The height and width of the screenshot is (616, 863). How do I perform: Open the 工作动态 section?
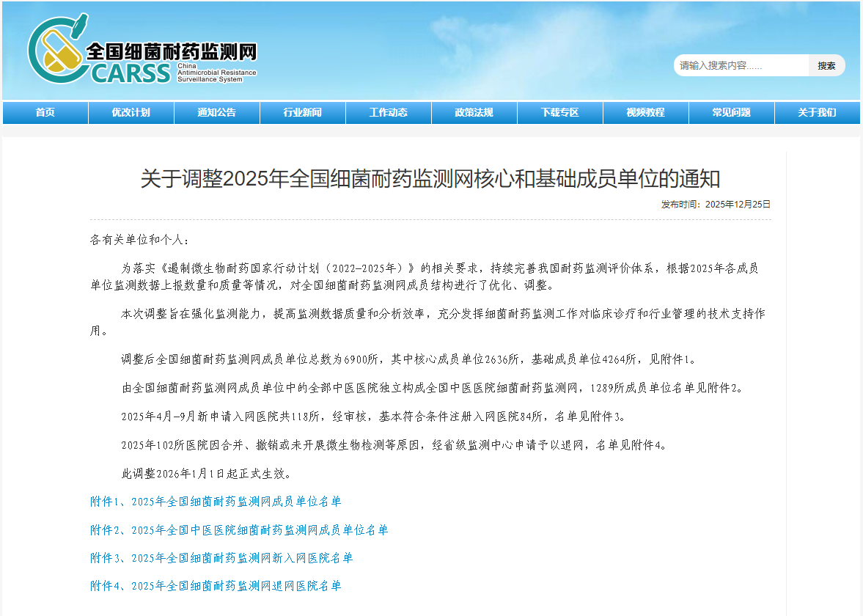pyautogui.click(x=388, y=112)
